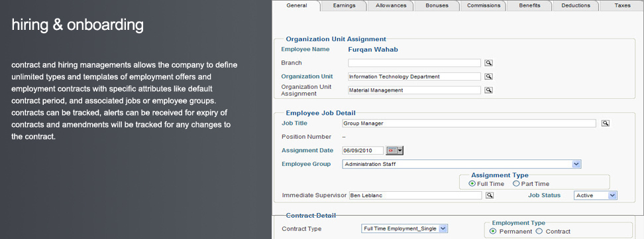Click the Branch lookup search icon
644x239 pixels.
(488, 63)
